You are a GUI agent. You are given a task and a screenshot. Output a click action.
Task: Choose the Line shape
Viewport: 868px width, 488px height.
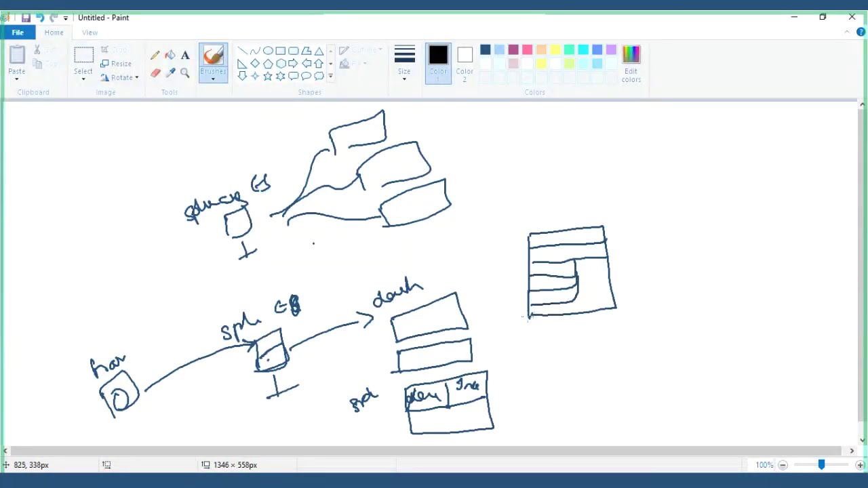[x=242, y=51]
